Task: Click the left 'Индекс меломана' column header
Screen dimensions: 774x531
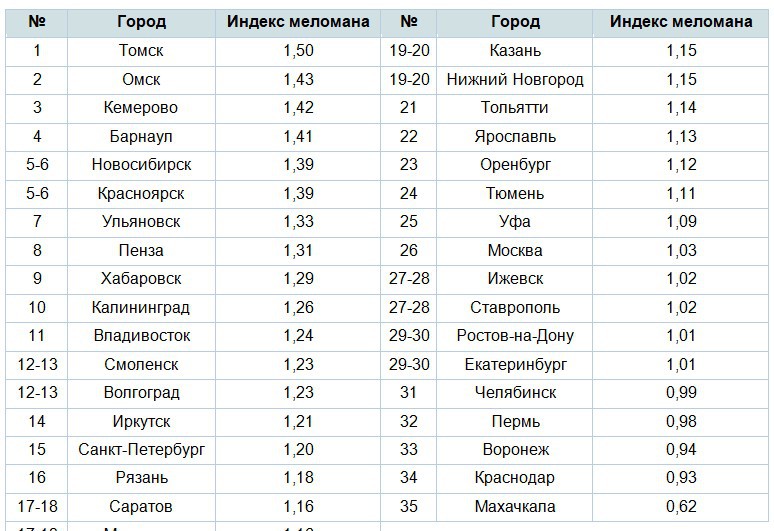Action: pos(298,21)
